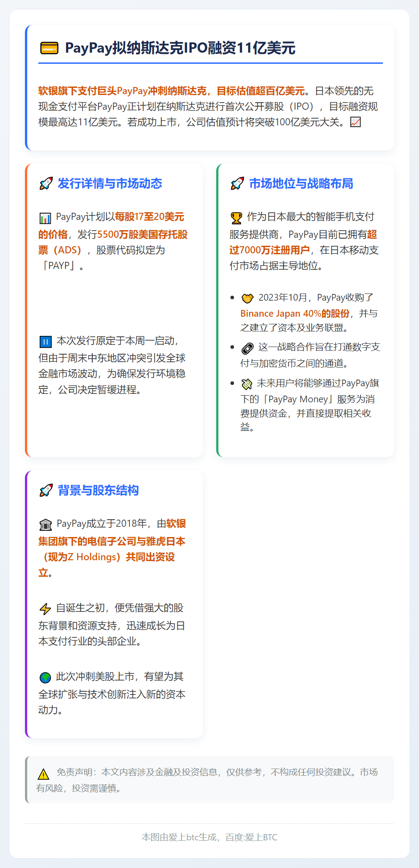Click the text 付市场占据主导地位

coord(274,266)
